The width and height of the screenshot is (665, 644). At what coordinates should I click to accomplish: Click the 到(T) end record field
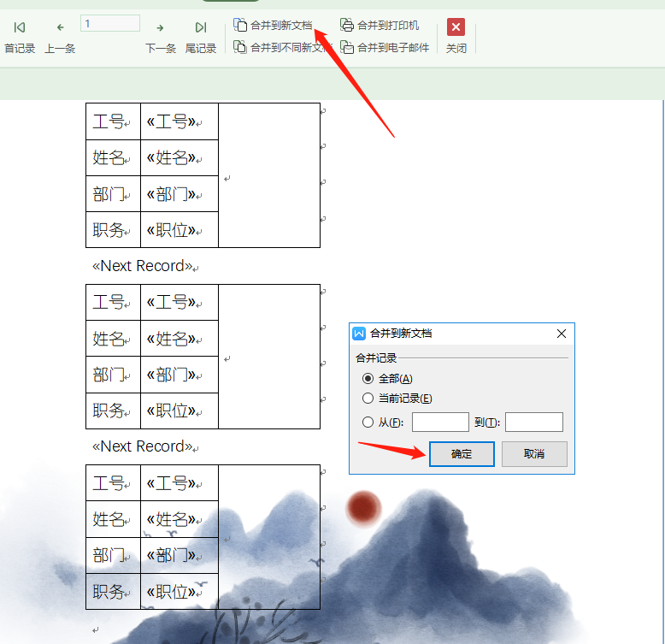534,422
